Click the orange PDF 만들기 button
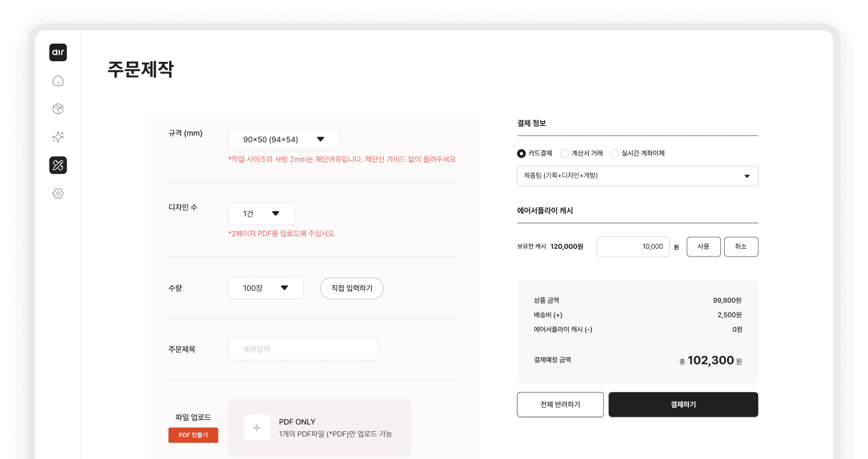This screenshot has width=868, height=459. pyautogui.click(x=193, y=435)
